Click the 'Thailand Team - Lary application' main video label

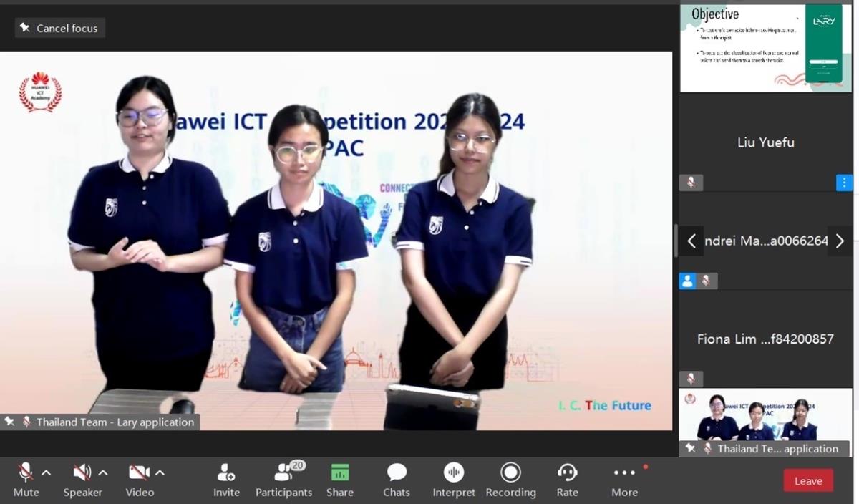[x=100, y=422]
